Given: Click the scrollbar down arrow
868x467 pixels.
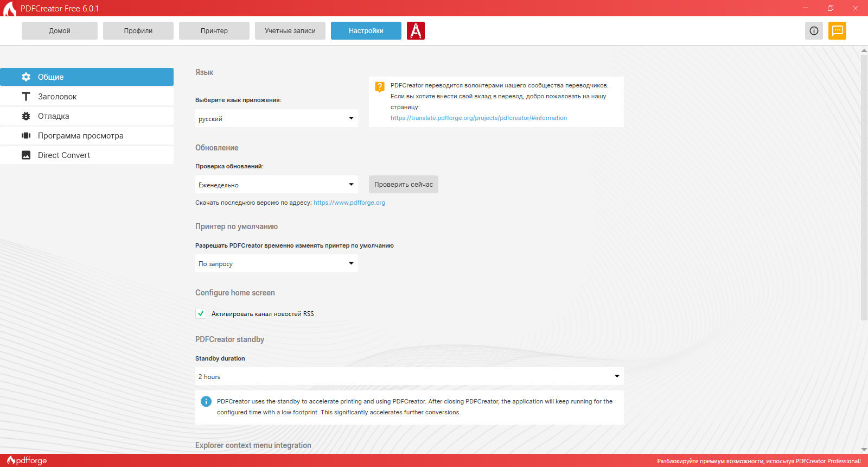Looking at the screenshot, I should coord(864,449).
